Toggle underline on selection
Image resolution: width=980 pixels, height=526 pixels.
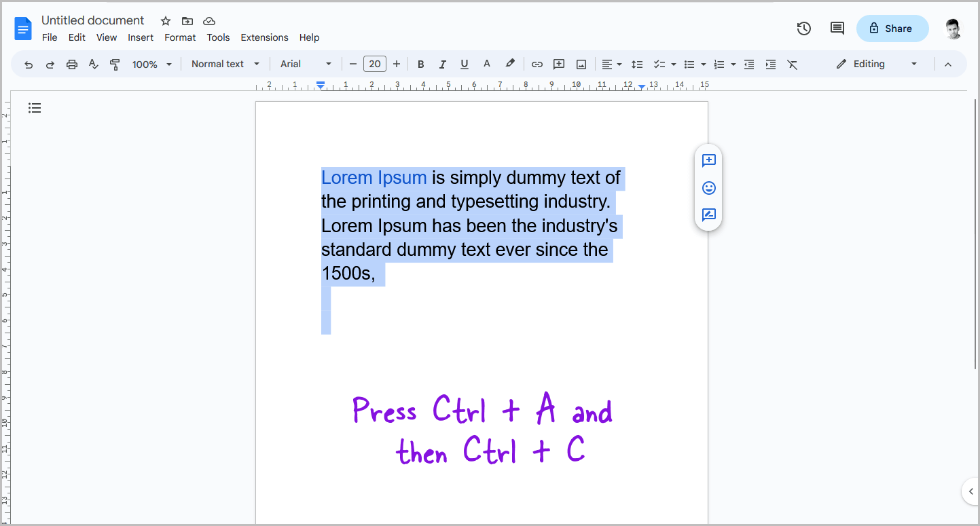(464, 64)
